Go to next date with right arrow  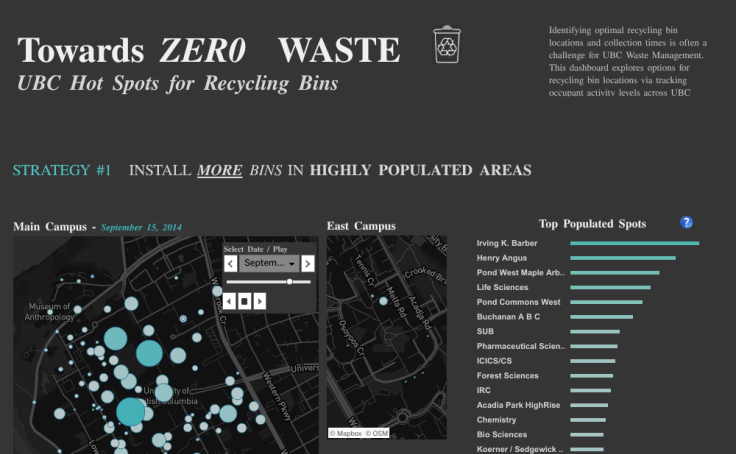pos(307,263)
